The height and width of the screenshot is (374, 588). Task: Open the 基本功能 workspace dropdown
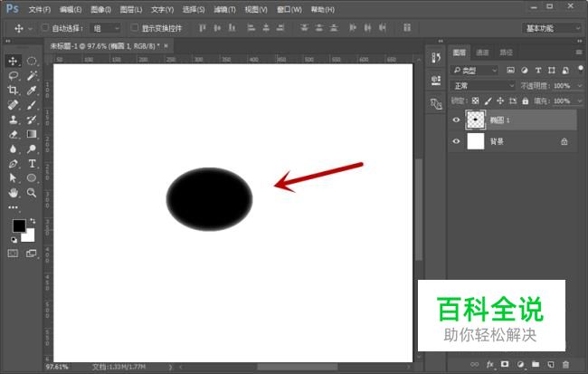click(x=551, y=28)
